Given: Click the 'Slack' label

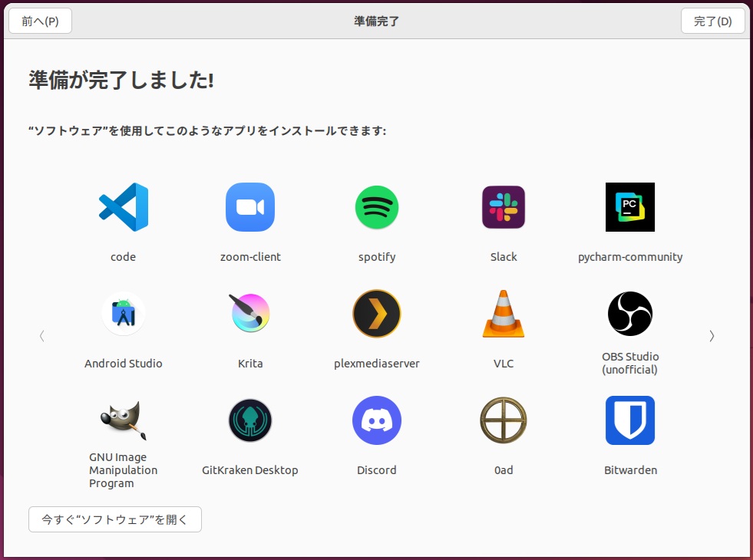Looking at the screenshot, I should [x=504, y=257].
